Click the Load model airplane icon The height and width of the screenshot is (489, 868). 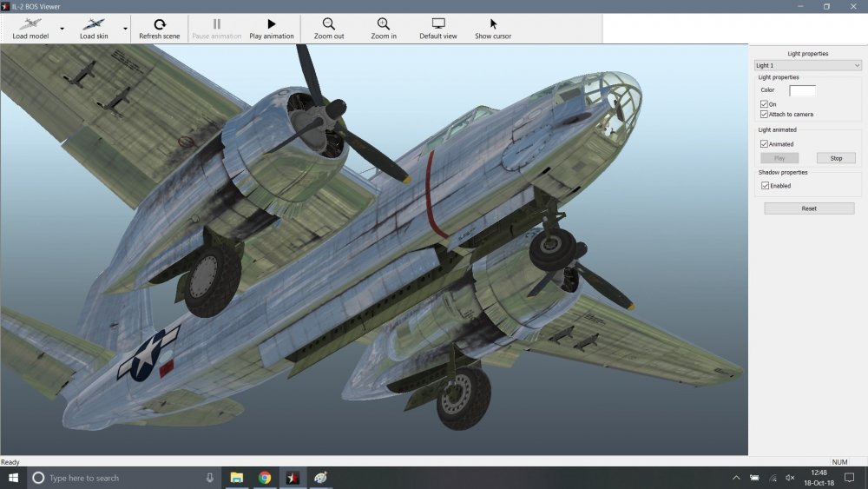[x=30, y=24]
